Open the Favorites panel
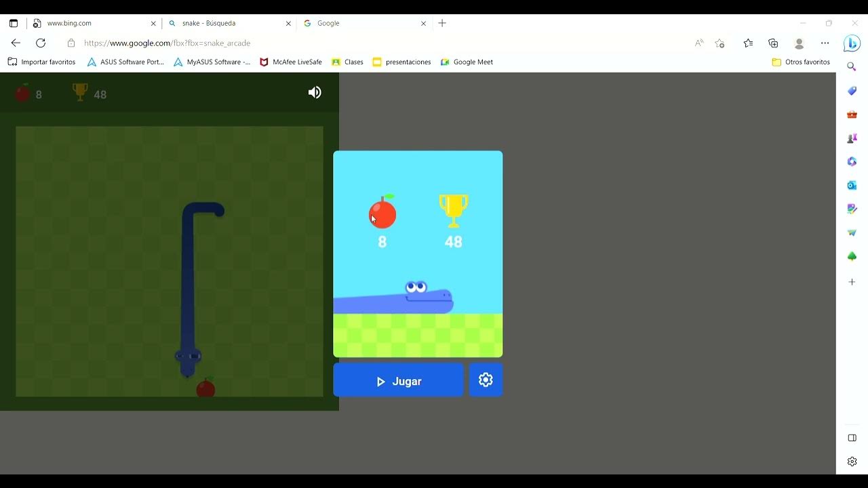 pyautogui.click(x=748, y=43)
